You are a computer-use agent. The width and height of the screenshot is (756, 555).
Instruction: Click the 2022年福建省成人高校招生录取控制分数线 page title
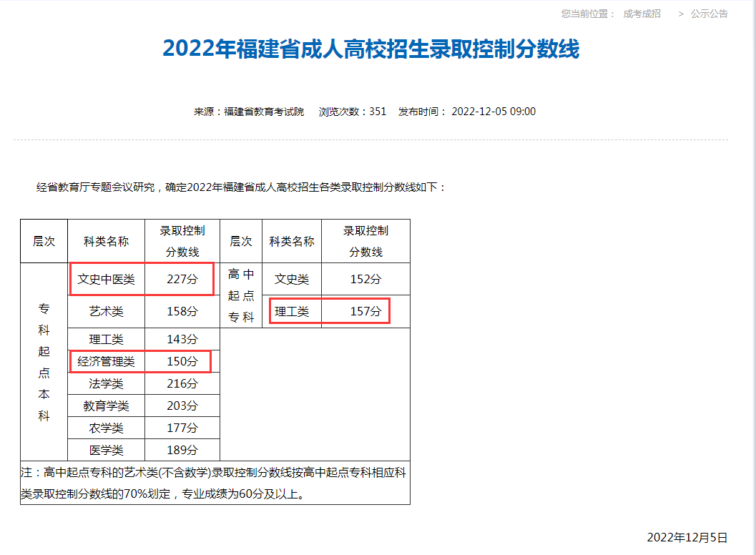(x=370, y=49)
